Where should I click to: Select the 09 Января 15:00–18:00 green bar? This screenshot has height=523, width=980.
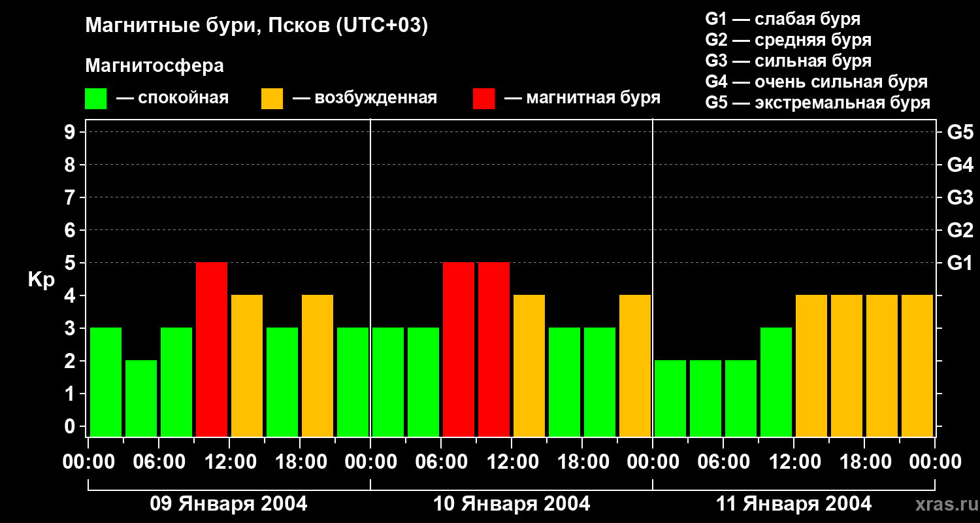282,382
